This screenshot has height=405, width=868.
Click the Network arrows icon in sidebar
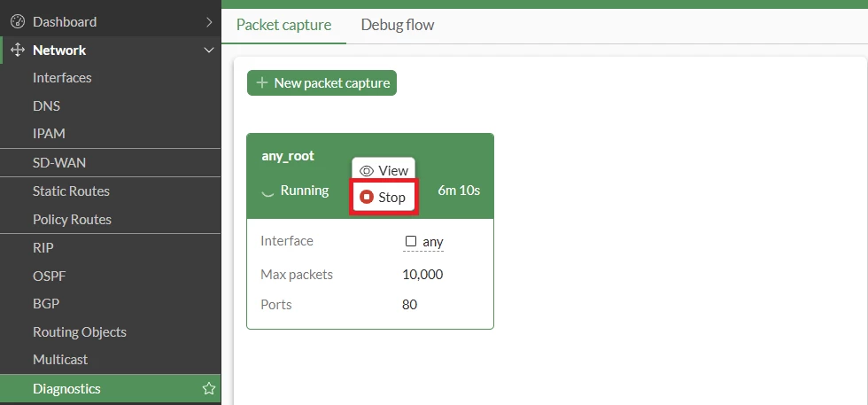[18, 50]
